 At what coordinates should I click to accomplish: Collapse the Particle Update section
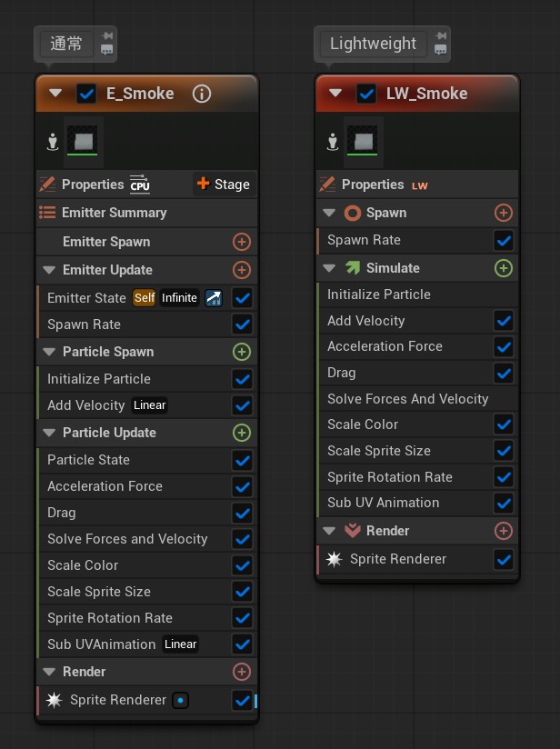pos(48,433)
